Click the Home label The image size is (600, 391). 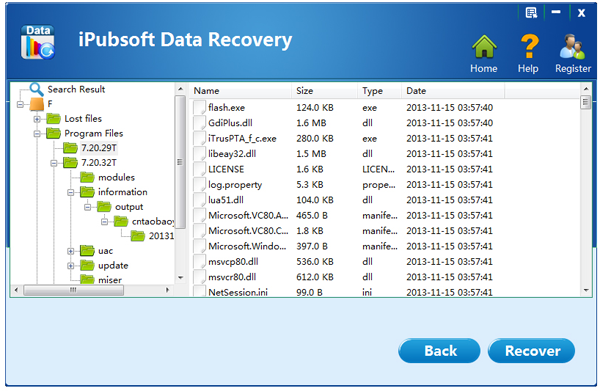pos(484,68)
